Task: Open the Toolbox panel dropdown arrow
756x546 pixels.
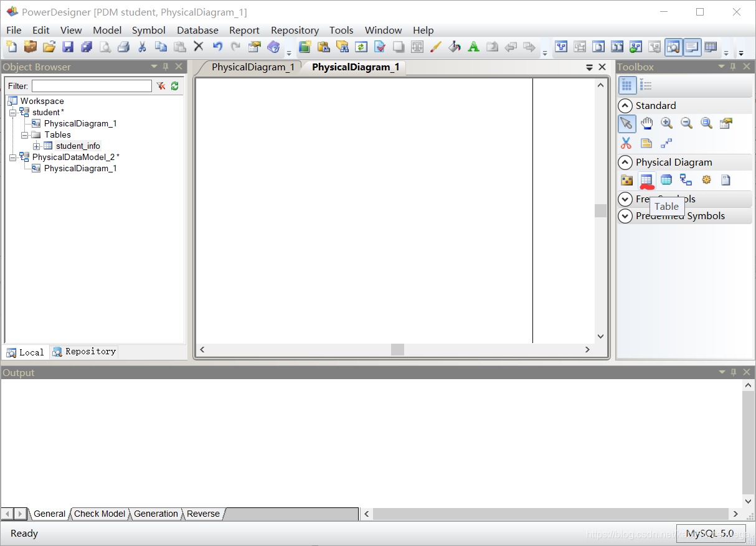Action: point(722,67)
